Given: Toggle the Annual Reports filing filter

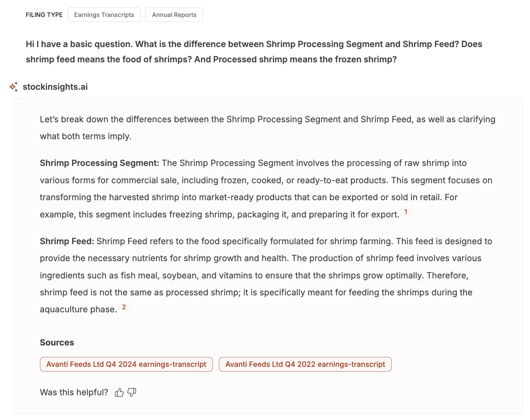Looking at the screenshot, I should 174,15.
